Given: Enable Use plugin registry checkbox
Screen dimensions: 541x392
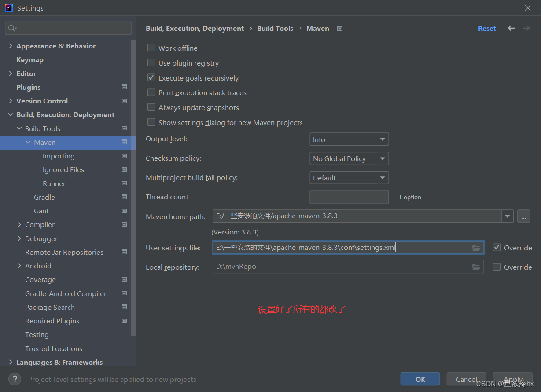Looking at the screenshot, I should coord(151,63).
